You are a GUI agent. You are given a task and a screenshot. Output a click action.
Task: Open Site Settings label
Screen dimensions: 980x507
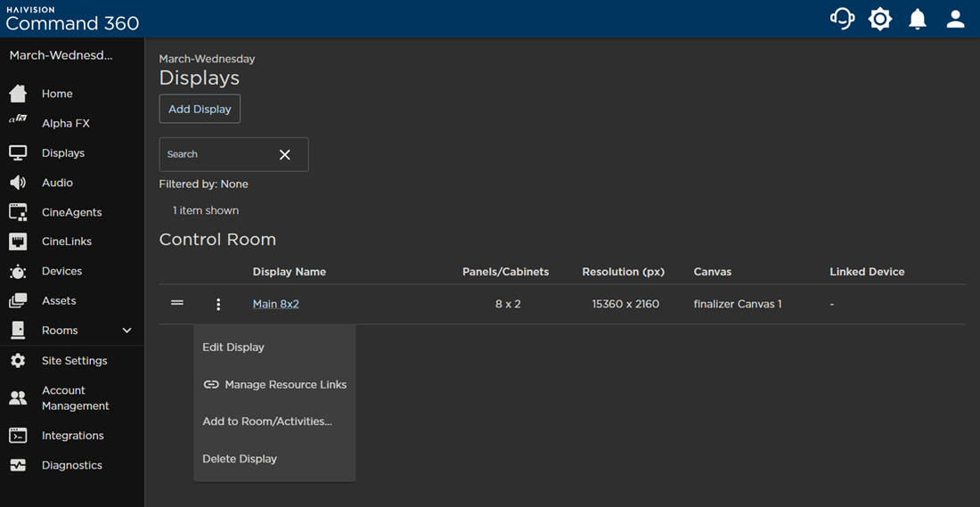click(74, 361)
